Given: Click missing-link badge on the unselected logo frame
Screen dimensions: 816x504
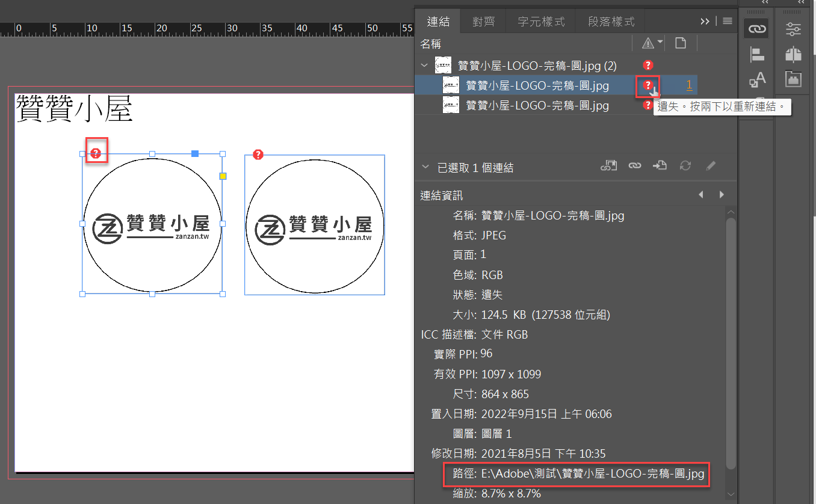Looking at the screenshot, I should (258, 155).
